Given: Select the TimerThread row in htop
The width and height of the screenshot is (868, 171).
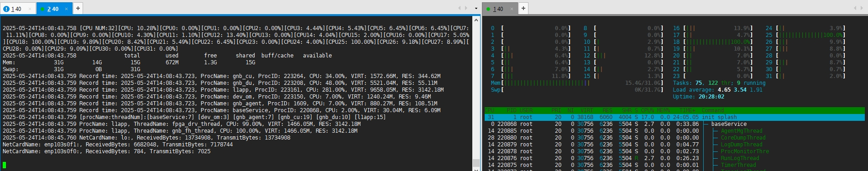Looking at the screenshot, I should coord(675,165).
